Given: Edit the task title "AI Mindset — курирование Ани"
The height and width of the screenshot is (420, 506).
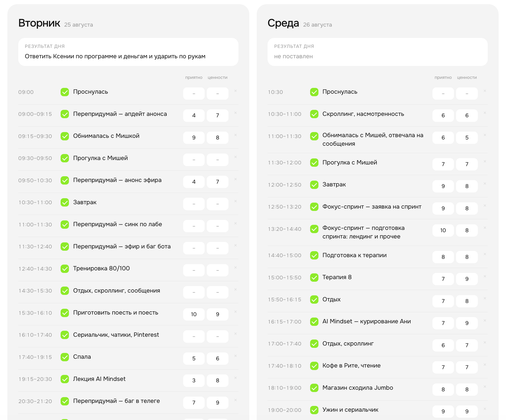Looking at the screenshot, I should (x=367, y=321).
